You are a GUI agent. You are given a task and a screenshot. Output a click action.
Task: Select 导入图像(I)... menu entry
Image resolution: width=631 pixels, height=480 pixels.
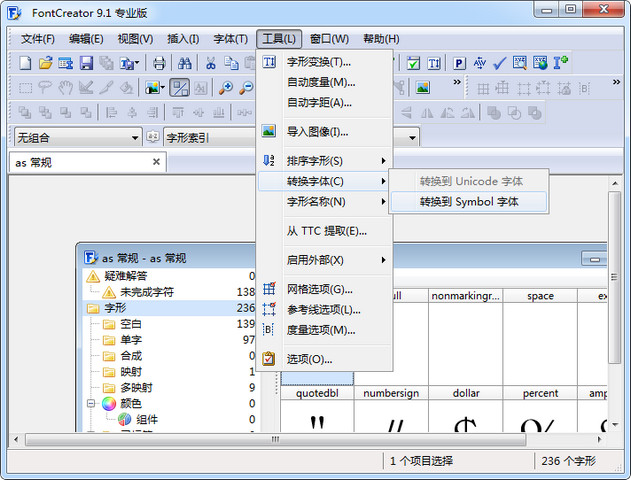coord(325,132)
